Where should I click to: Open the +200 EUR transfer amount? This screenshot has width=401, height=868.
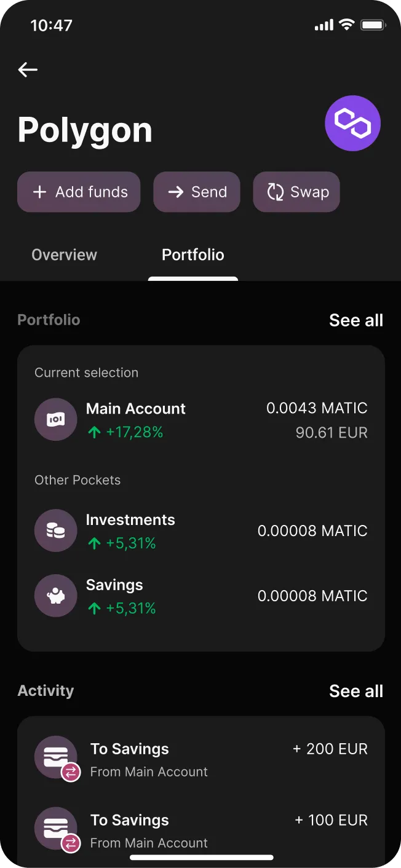click(x=330, y=749)
